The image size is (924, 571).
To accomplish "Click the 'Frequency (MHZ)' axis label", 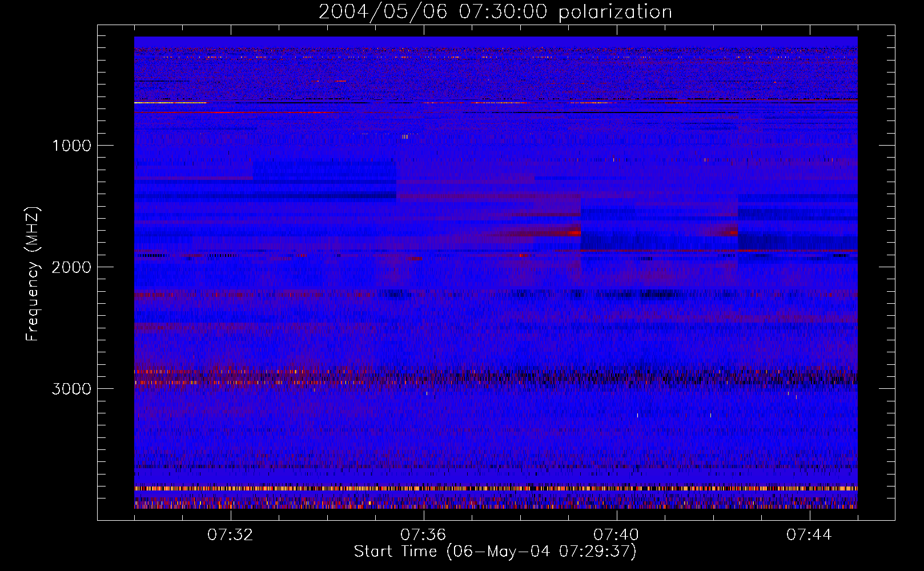I will coord(33,274).
